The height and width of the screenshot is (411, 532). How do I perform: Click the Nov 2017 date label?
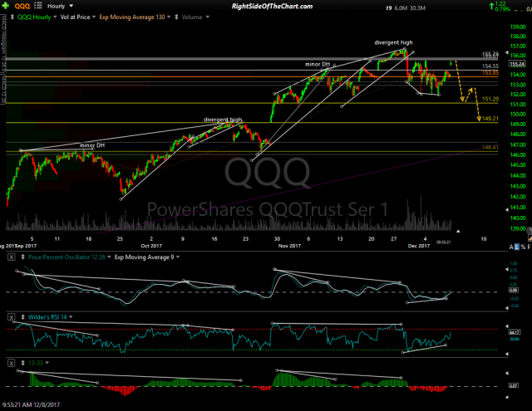289,246
